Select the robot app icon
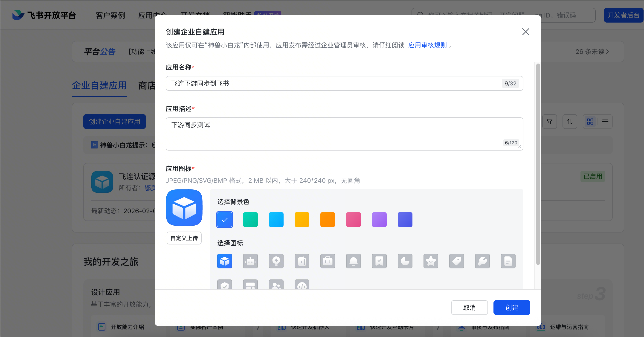This screenshot has height=337, width=644. click(x=250, y=261)
